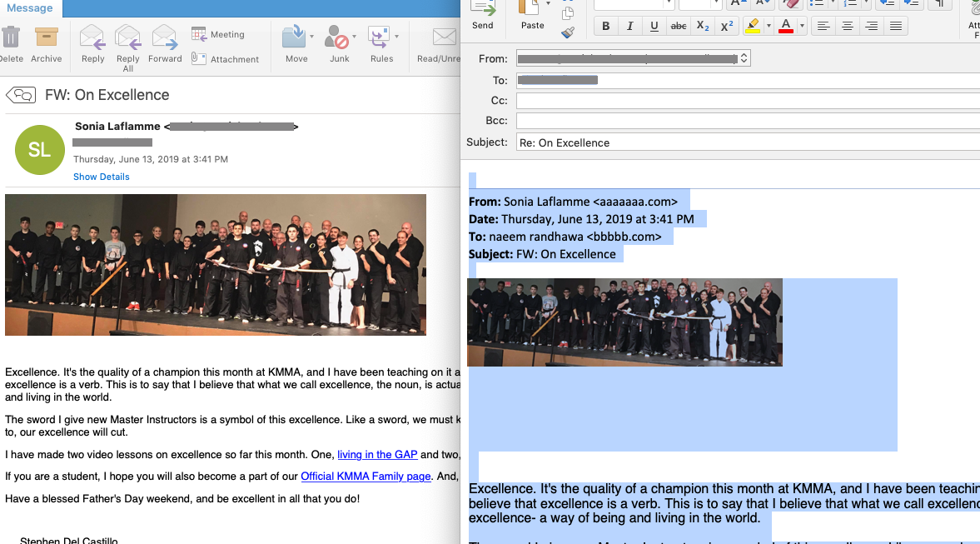Open the conversation bubbles icon beside the subject
This screenshot has height=544, width=980.
click(21, 95)
